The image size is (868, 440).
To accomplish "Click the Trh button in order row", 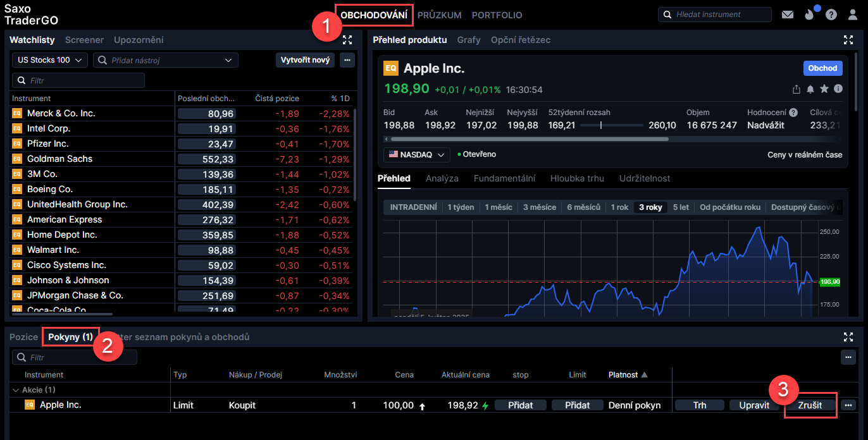I will pyautogui.click(x=700, y=405).
